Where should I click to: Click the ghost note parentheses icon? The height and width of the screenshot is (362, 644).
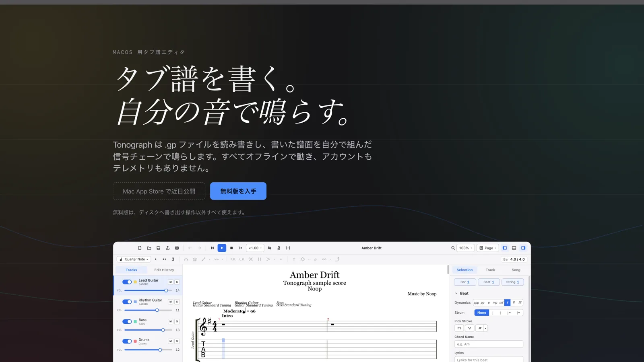tap(260, 259)
